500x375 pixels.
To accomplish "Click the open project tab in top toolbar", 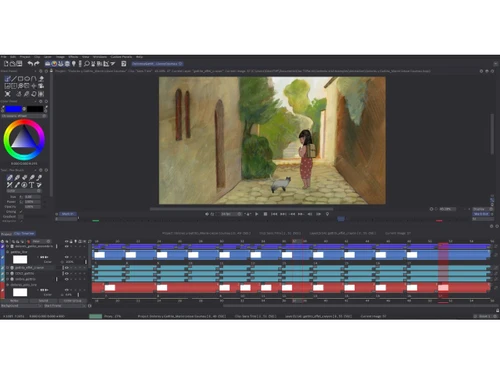I will [x=157, y=64].
